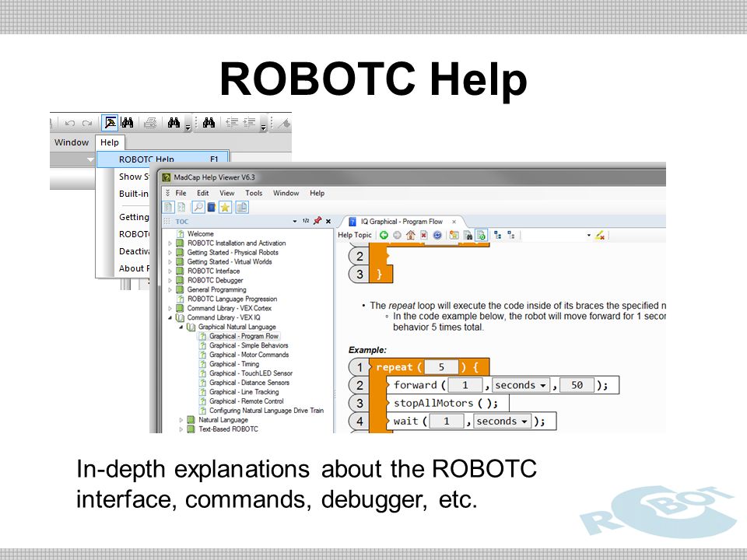Open the View menu in Help Viewer
The width and height of the screenshot is (747, 560).
point(226,194)
